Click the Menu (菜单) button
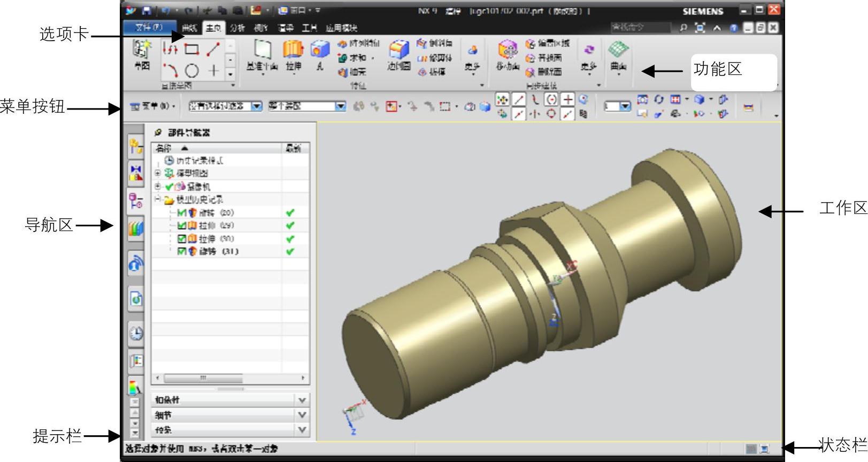868x462 pixels. (x=153, y=106)
